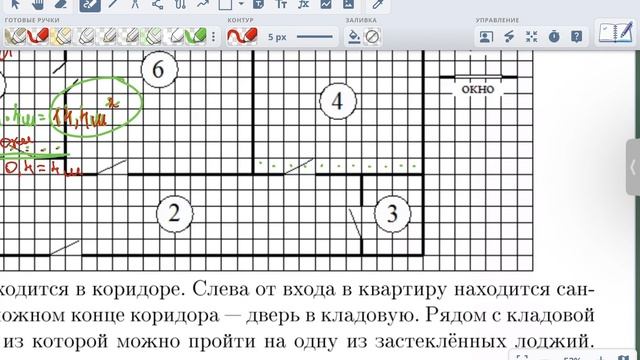Select the connected nodes polyline tool
The height and width of the screenshot is (360, 640).
158,4
